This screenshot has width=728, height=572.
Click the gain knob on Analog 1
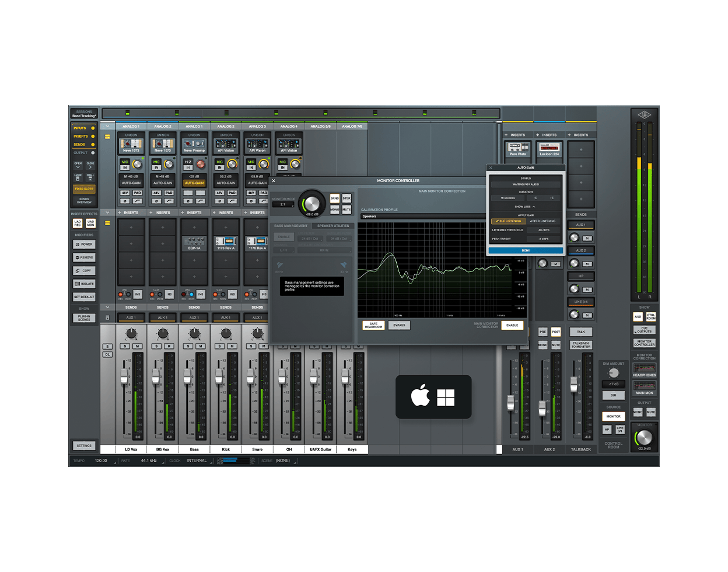(137, 164)
